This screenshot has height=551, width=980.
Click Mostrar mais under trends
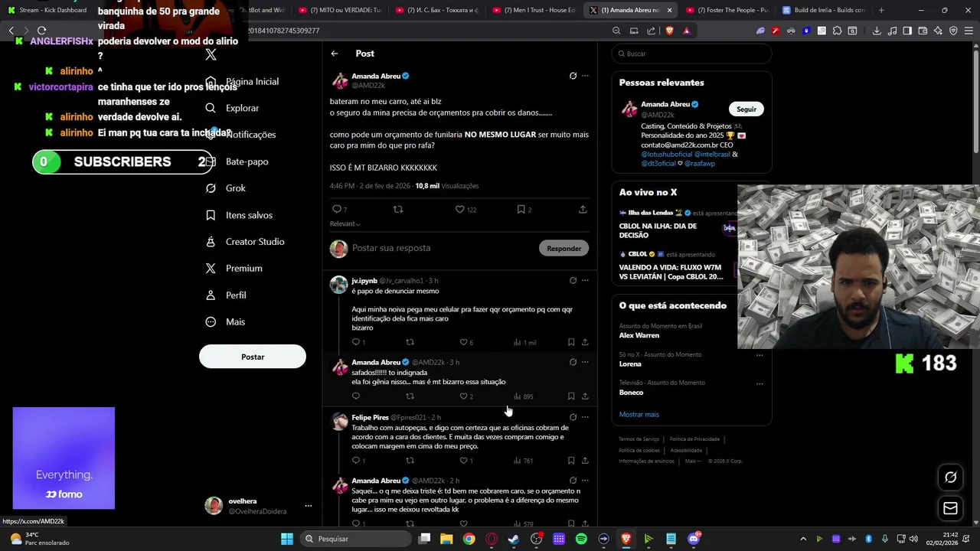pos(639,414)
